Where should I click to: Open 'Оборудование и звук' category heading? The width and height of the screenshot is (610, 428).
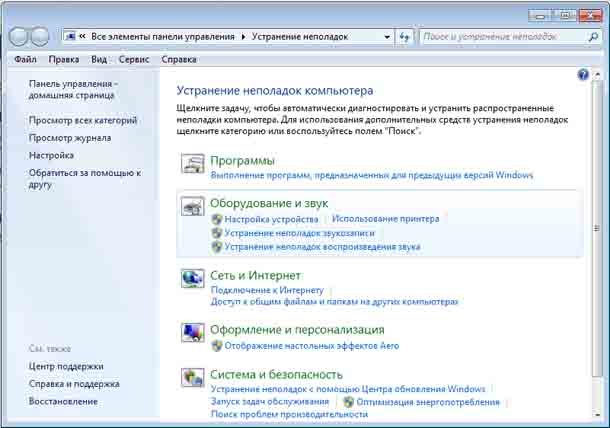269,203
